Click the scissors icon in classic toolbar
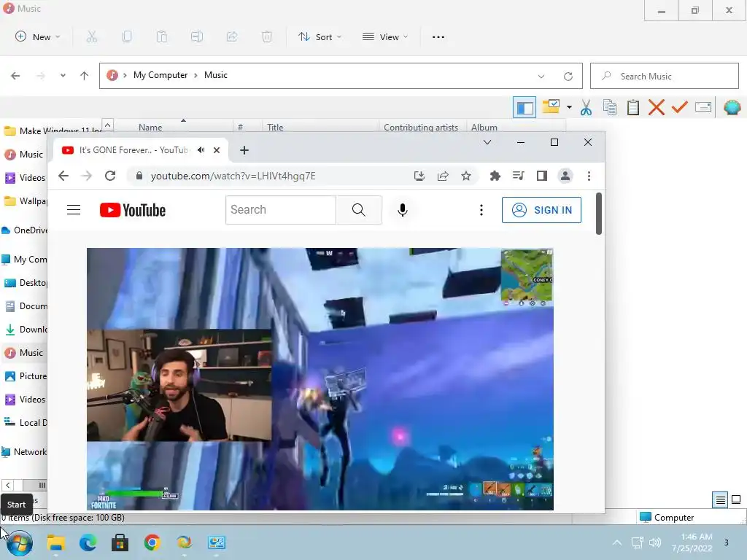The height and width of the screenshot is (560, 747). pos(586,108)
